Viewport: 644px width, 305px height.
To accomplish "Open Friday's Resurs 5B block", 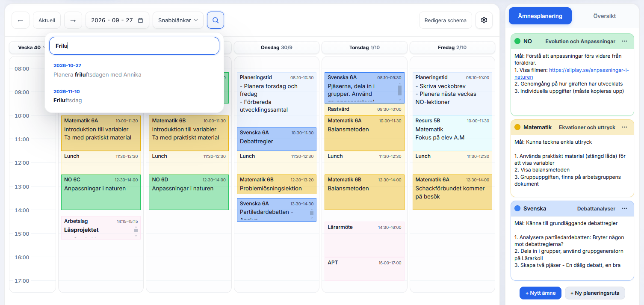I will [x=452, y=133].
